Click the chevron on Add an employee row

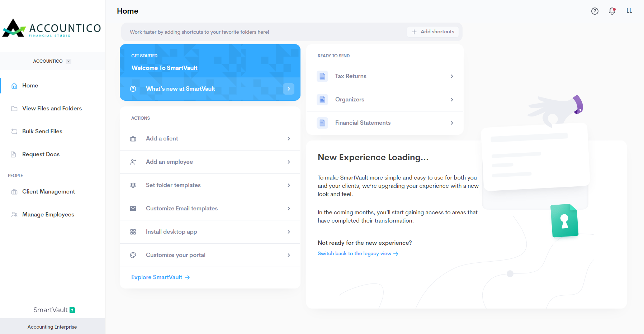(289, 162)
